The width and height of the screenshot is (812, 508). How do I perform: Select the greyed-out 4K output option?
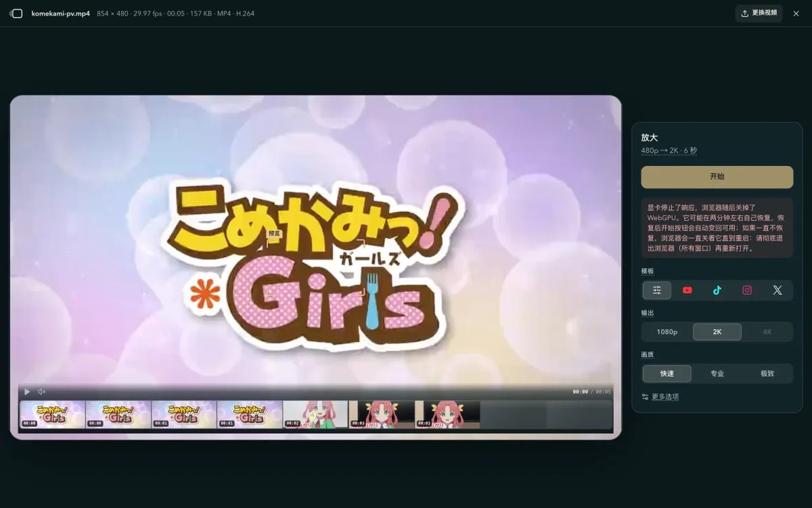[x=767, y=332]
